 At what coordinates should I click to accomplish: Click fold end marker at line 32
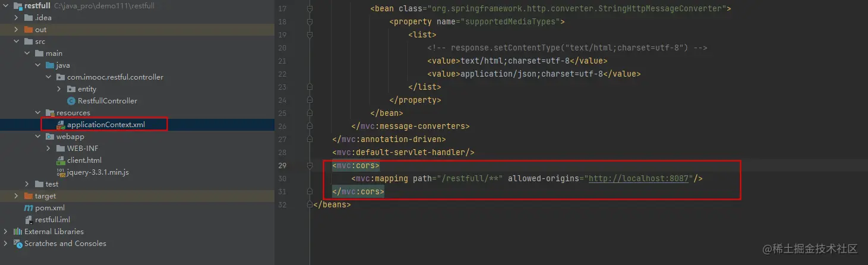point(310,205)
